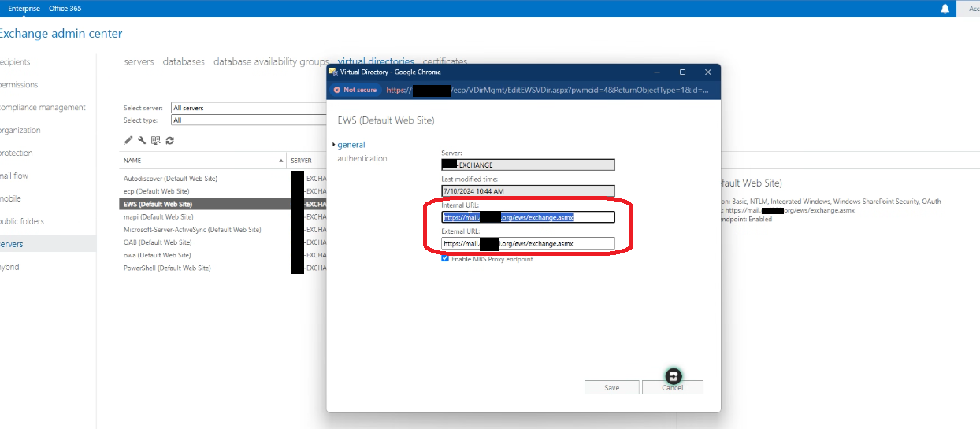Switch to Office 365 tab

click(x=65, y=9)
